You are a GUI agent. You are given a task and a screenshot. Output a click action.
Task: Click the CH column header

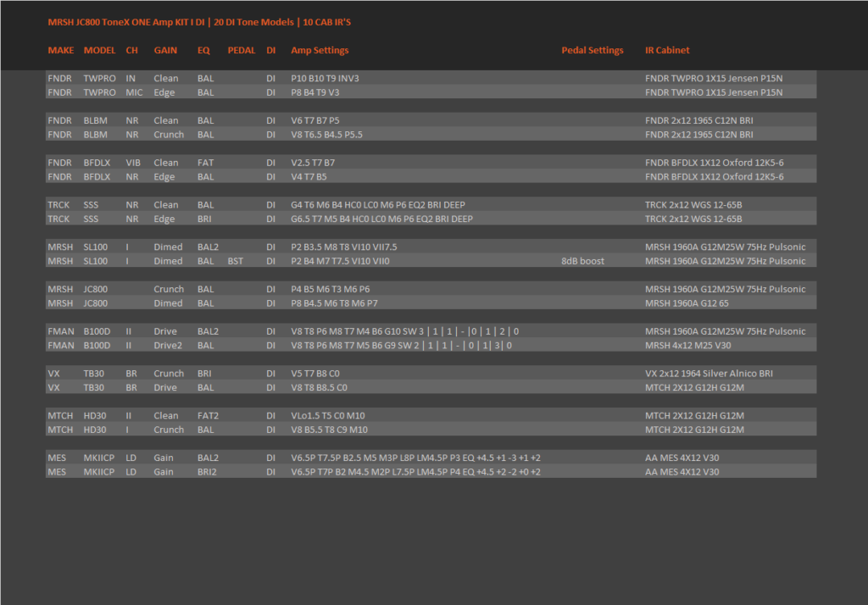[x=131, y=50]
